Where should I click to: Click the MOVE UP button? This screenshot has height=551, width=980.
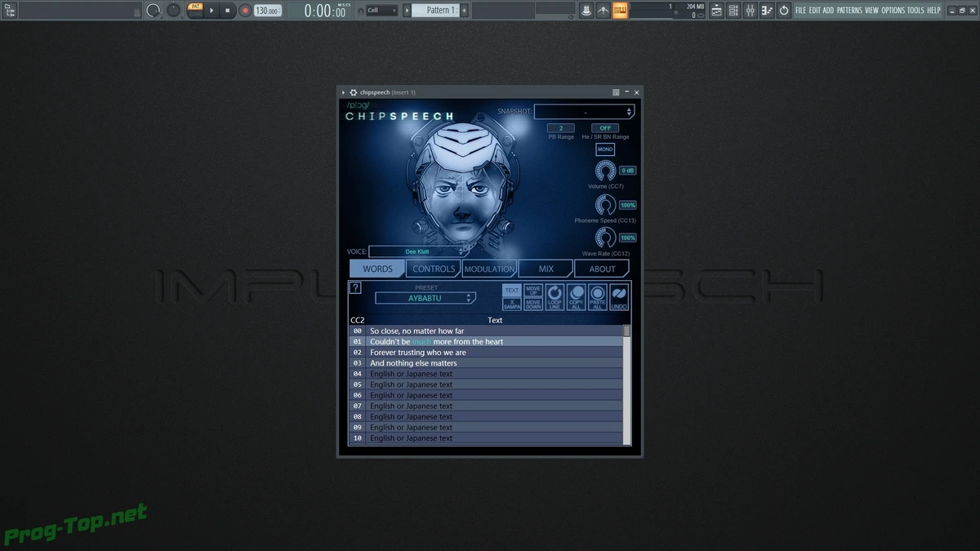533,291
